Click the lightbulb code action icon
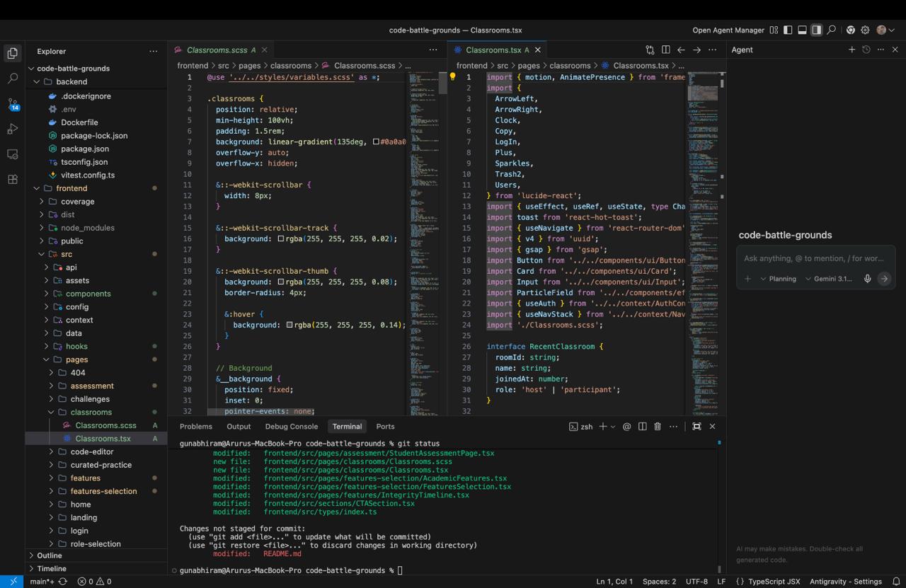 [453, 77]
